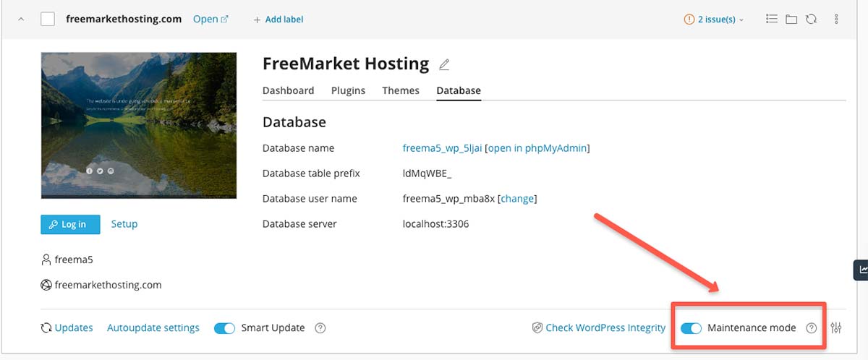Click the pencil icon beside FreeMarket Hosting
Screen dimensions: 868x360
tap(444, 65)
